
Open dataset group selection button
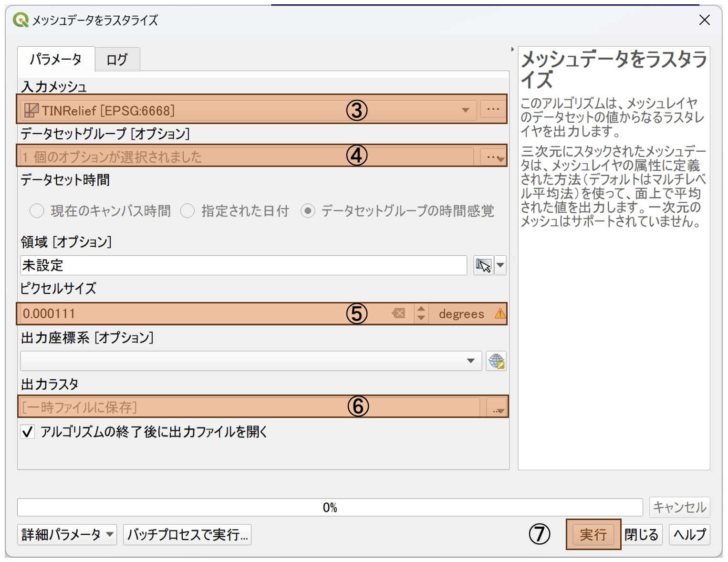(493, 157)
